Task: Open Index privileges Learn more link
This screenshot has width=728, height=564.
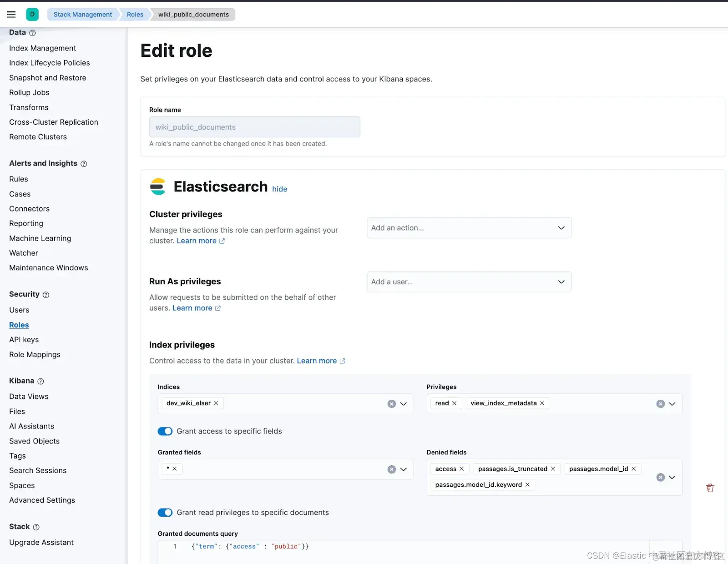Action: 321,361
